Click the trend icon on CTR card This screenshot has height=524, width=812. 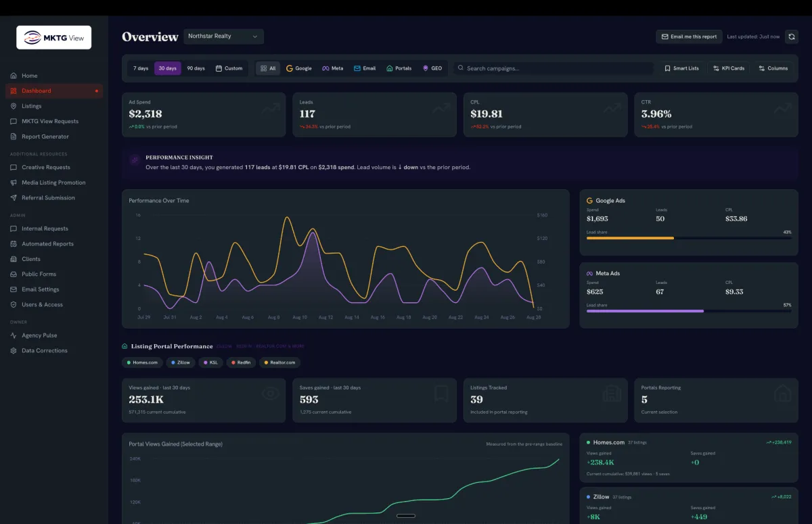pos(783,108)
